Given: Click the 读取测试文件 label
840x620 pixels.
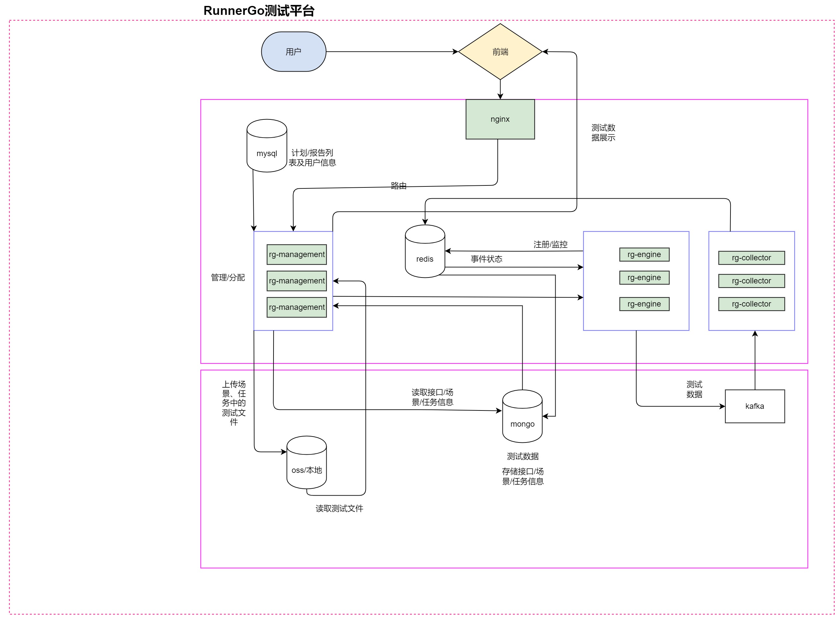Looking at the screenshot, I should [x=339, y=508].
